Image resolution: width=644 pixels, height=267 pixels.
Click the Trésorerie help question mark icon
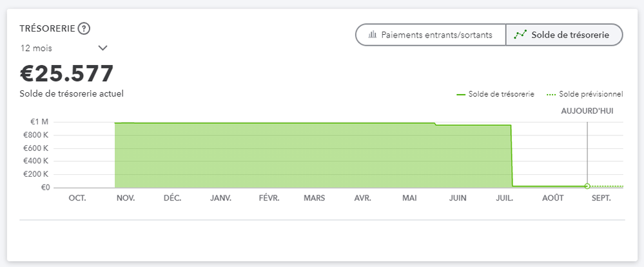click(84, 28)
